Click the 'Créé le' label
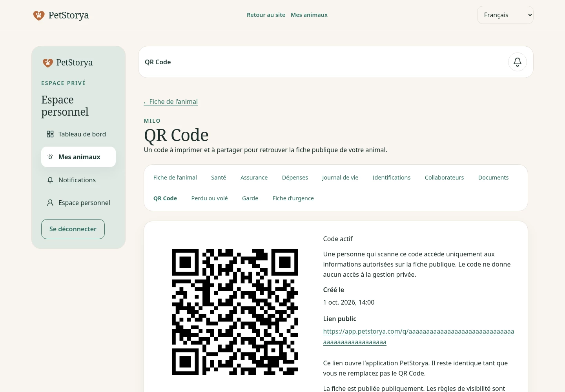Image resolution: width=565 pixels, height=392 pixels. (x=334, y=290)
